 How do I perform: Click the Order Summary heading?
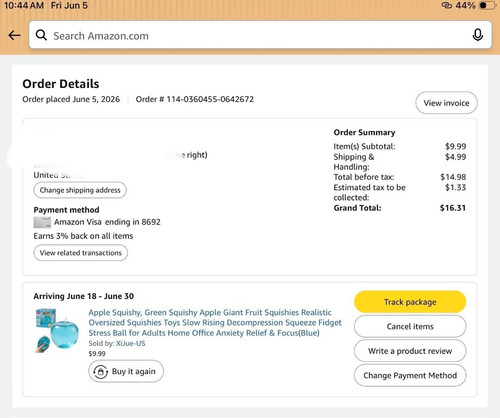click(x=364, y=133)
